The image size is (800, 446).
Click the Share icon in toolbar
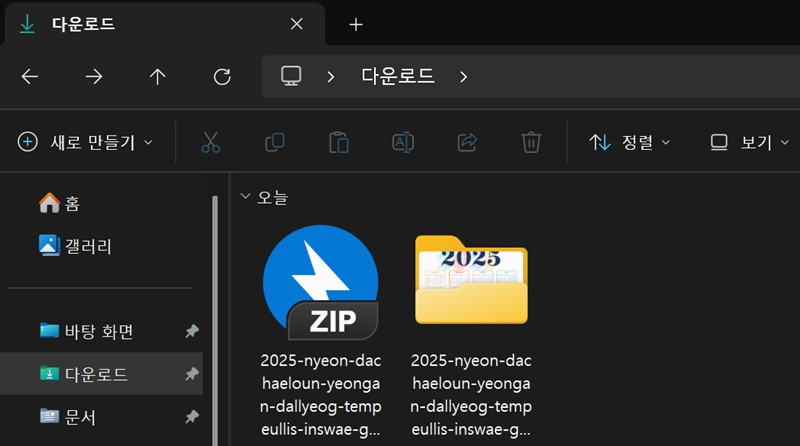pos(467,142)
